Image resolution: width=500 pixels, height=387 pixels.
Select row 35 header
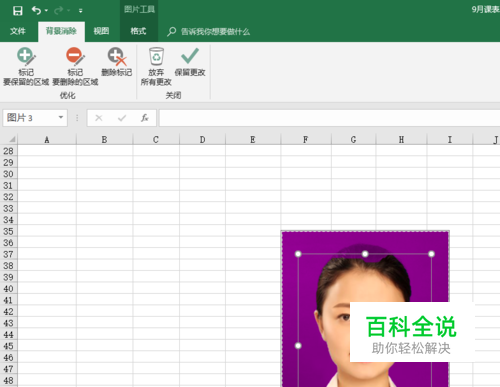(9, 231)
